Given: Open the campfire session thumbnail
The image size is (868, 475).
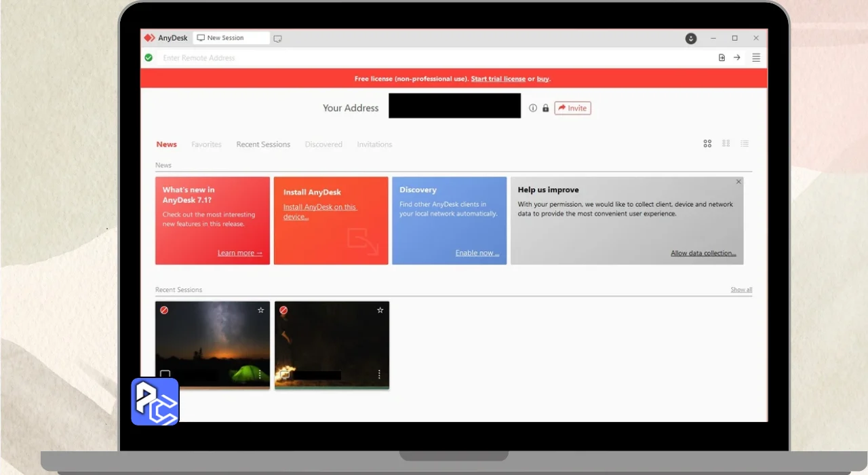Looking at the screenshot, I should (x=332, y=345).
